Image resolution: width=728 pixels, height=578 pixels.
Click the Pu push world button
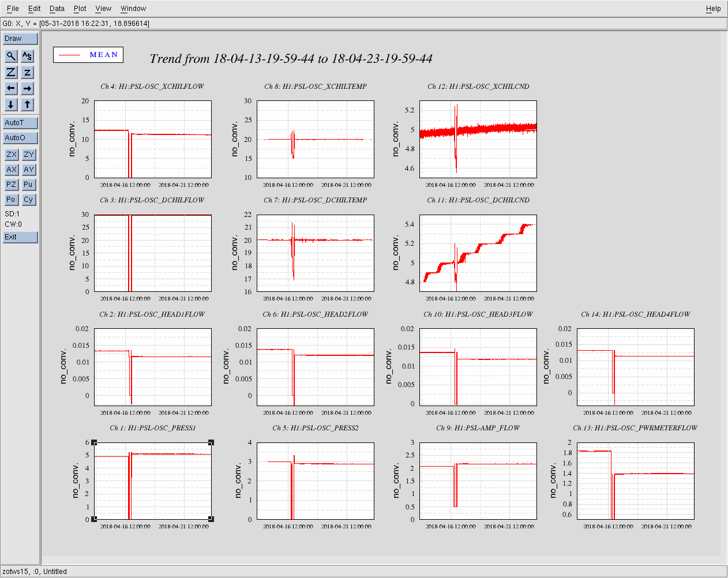(28, 185)
